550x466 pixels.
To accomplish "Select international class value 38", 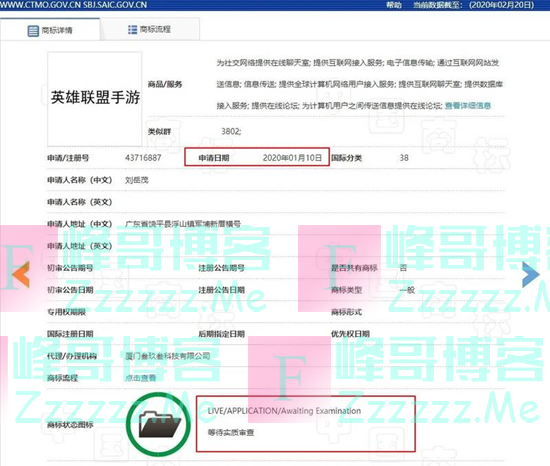I will [404, 158].
